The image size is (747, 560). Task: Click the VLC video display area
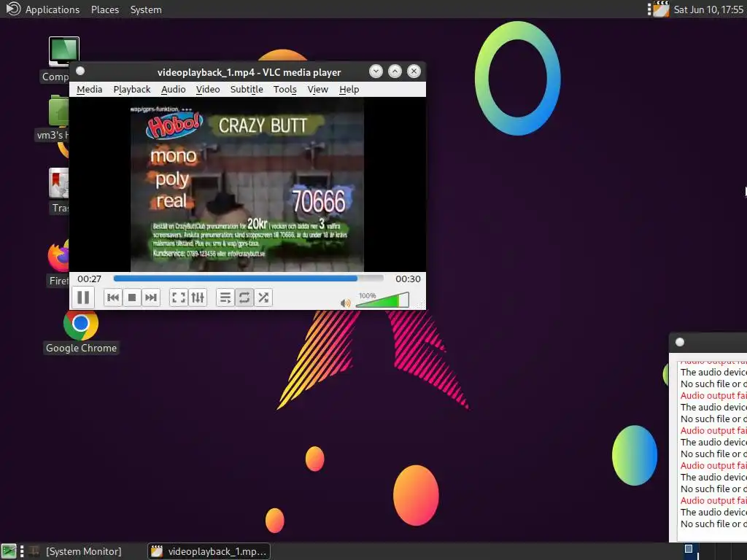[x=247, y=184]
